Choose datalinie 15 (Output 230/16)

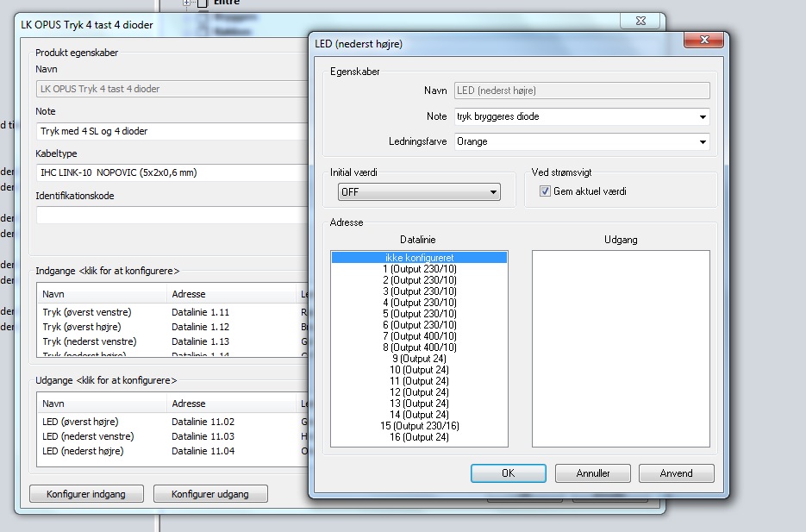point(419,426)
